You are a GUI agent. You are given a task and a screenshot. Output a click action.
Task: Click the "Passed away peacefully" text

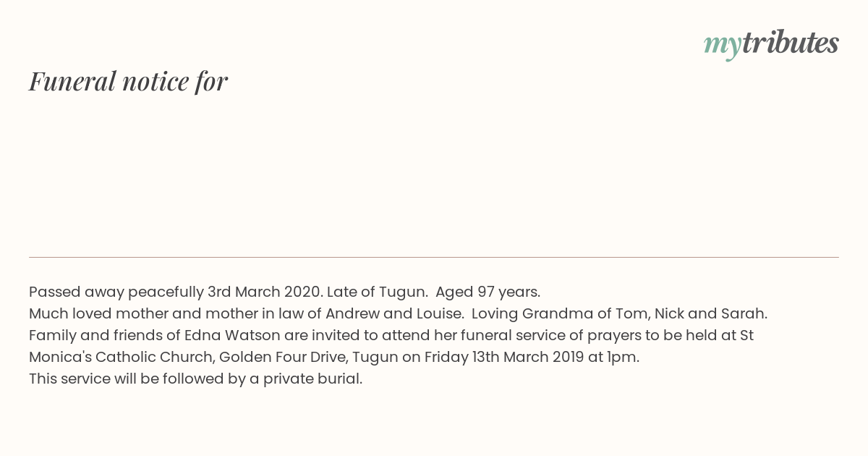tap(116, 292)
